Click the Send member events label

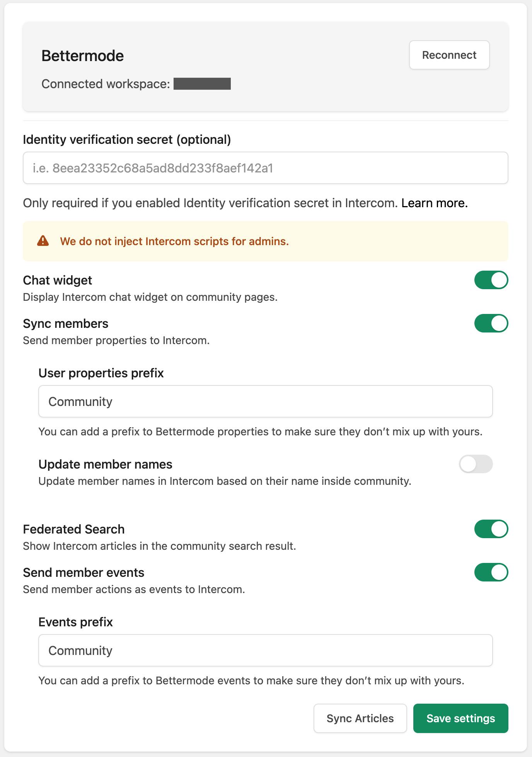(84, 573)
